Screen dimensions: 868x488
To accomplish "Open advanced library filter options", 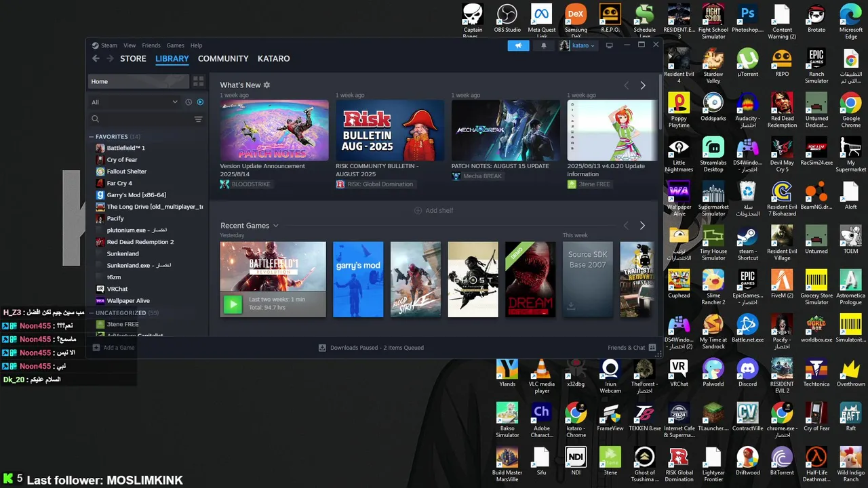I will (x=198, y=119).
